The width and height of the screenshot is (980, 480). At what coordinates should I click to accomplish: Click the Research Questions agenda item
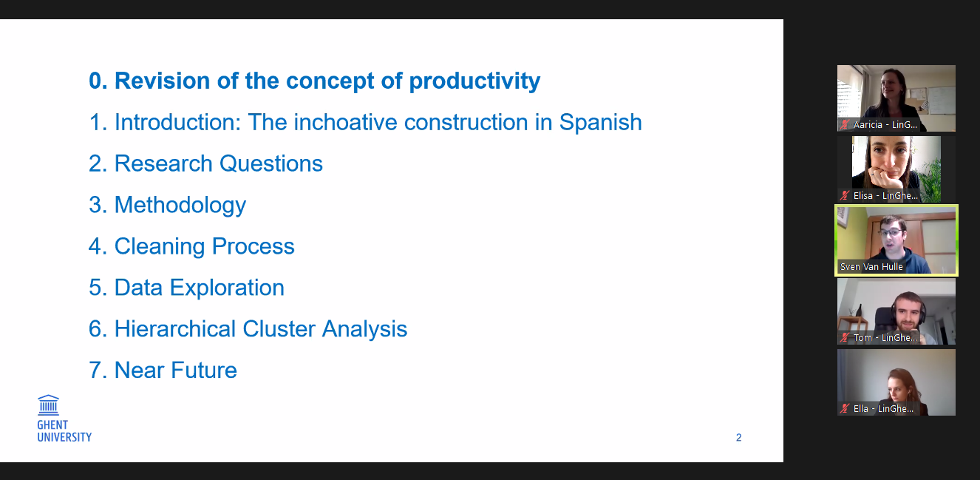click(x=205, y=163)
